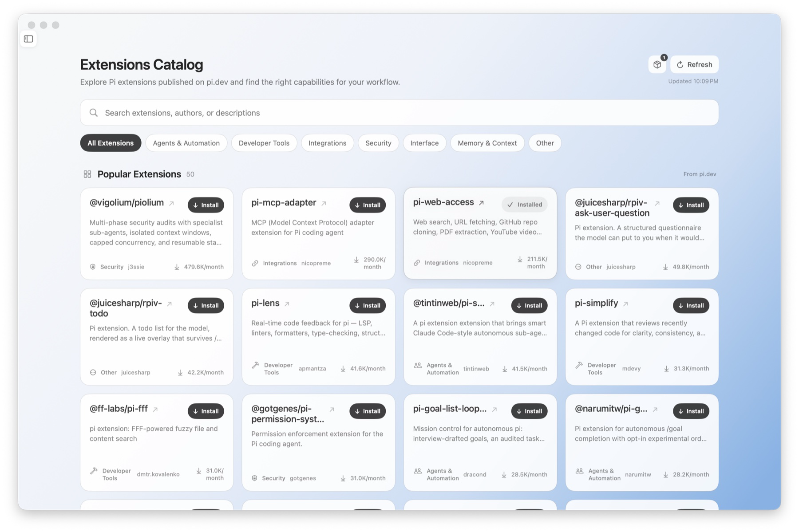Install @vigolium/piolium extension

206,205
